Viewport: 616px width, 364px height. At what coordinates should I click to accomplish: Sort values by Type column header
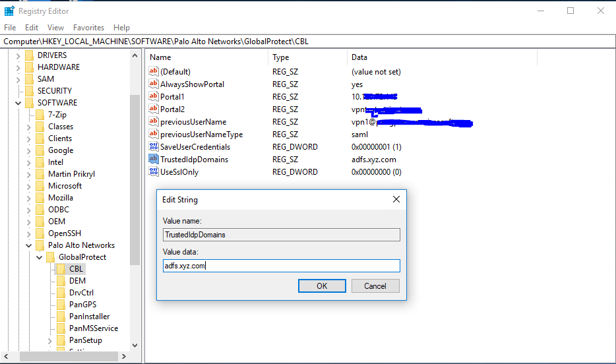307,57
